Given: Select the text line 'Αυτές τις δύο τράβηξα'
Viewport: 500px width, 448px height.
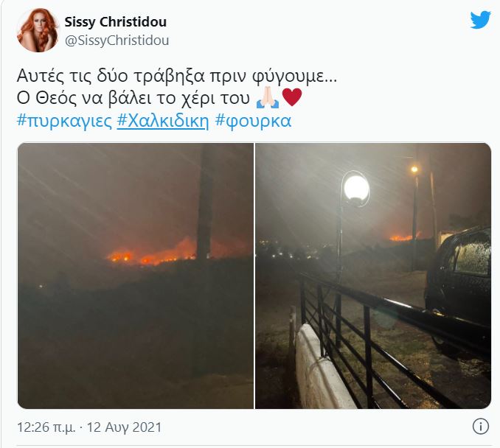Looking at the screenshot, I should 111,76.
